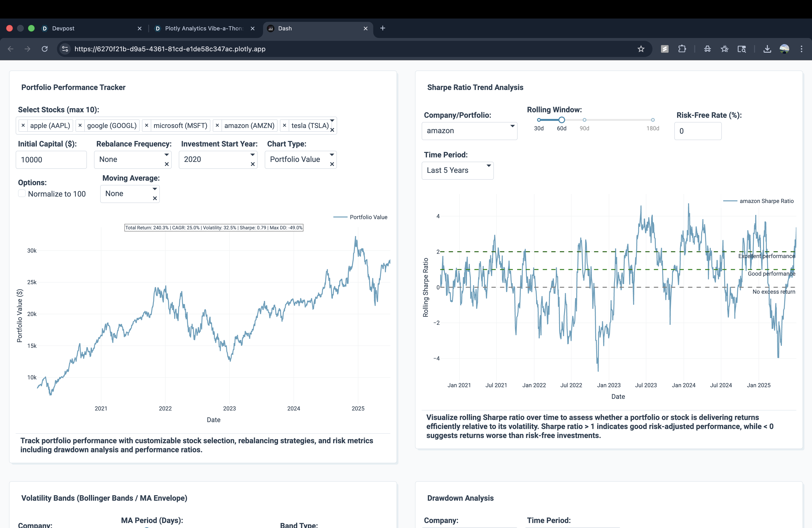Clear the Rebalance Frequency selection
This screenshot has height=528, width=812.
(x=167, y=164)
